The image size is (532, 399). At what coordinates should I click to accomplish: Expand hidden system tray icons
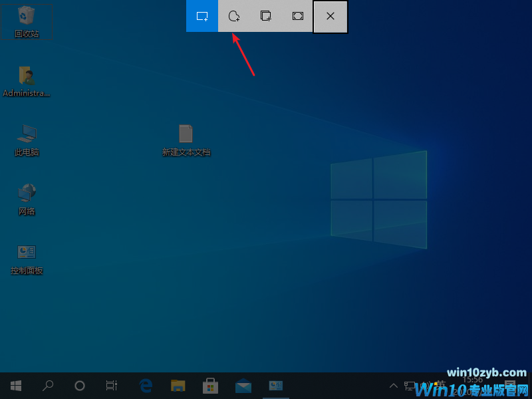[394, 385]
